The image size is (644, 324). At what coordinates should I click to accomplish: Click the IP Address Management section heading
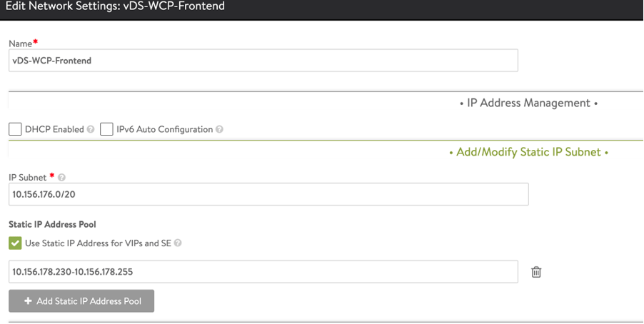point(528,103)
